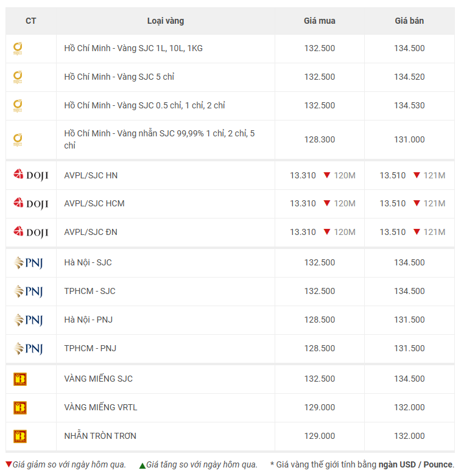Click red down arrow in AVPL/SJC HN buy price

point(327,175)
